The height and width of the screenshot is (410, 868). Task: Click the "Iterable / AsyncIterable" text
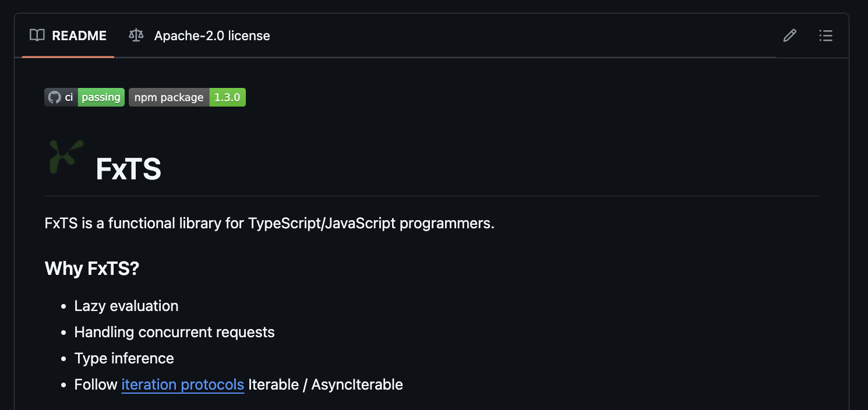(326, 384)
